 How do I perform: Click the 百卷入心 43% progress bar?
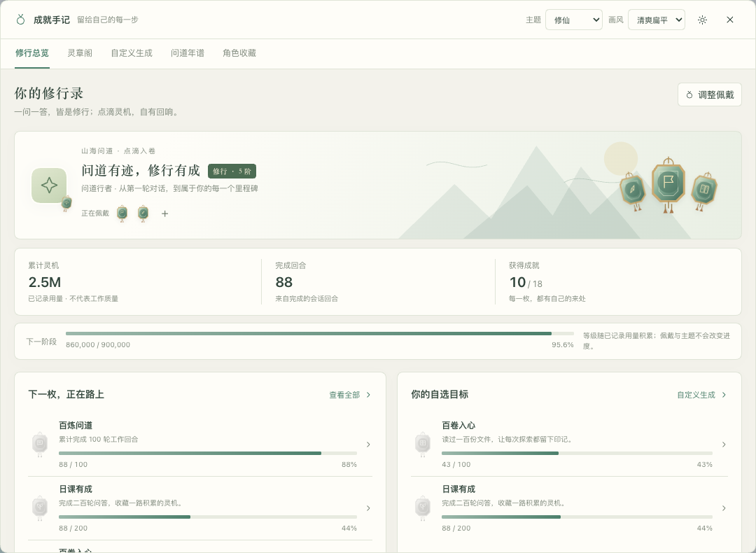[x=577, y=453]
